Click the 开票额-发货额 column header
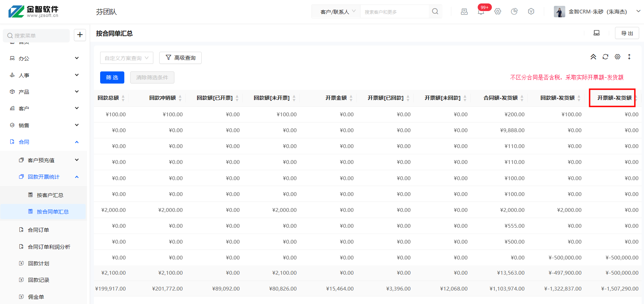 (614, 98)
